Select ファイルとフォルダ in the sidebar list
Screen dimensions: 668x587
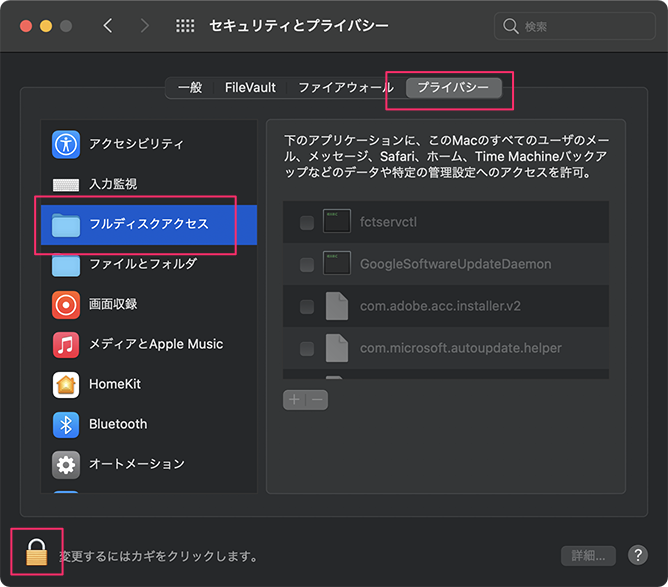[142, 264]
